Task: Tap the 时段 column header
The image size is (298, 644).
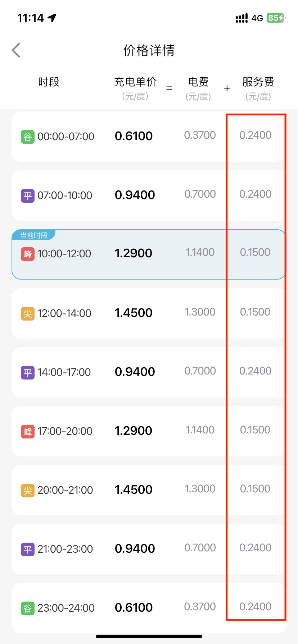Action: [49, 82]
